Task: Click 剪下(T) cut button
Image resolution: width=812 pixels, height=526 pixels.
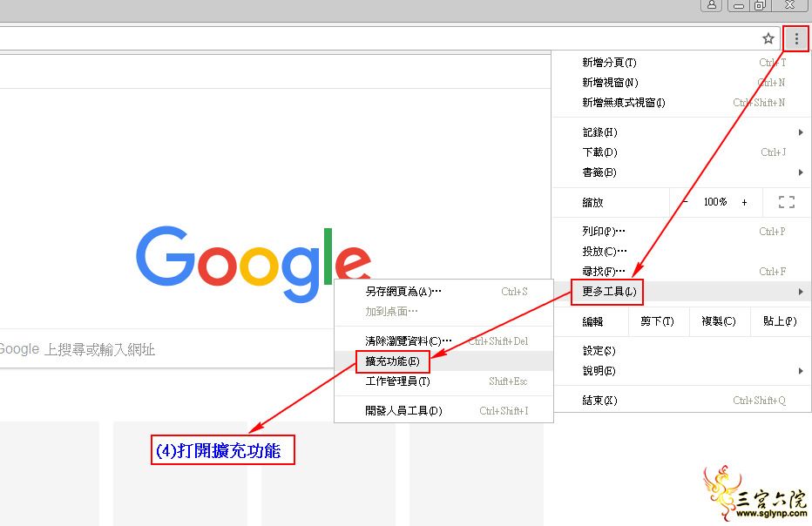Action: (x=657, y=321)
